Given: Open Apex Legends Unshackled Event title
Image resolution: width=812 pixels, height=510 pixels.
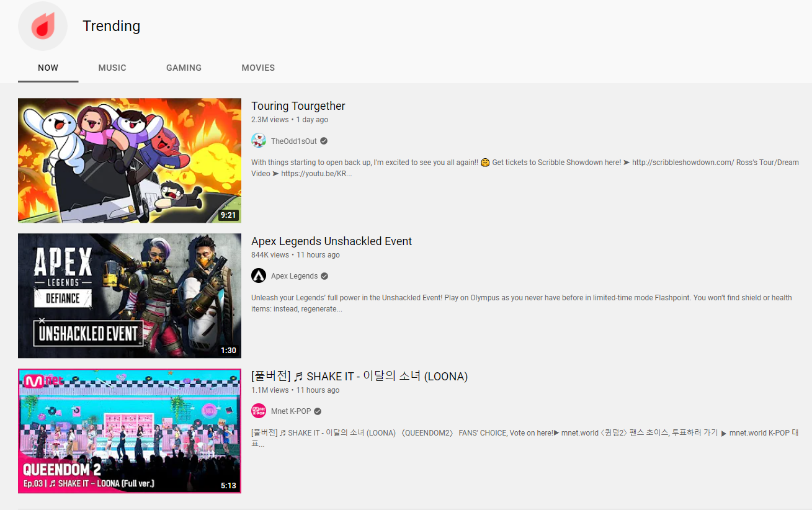Looking at the screenshot, I should point(332,241).
